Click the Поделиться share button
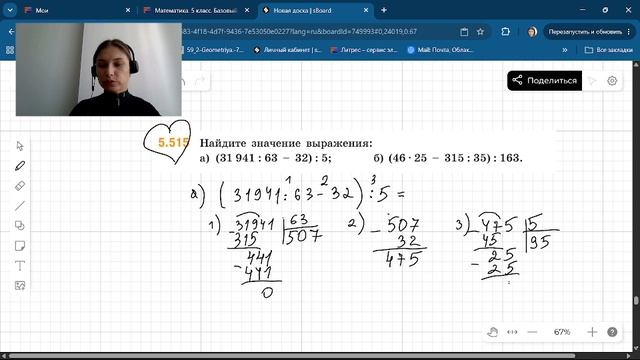This screenshot has width=640, height=360. 544,80
